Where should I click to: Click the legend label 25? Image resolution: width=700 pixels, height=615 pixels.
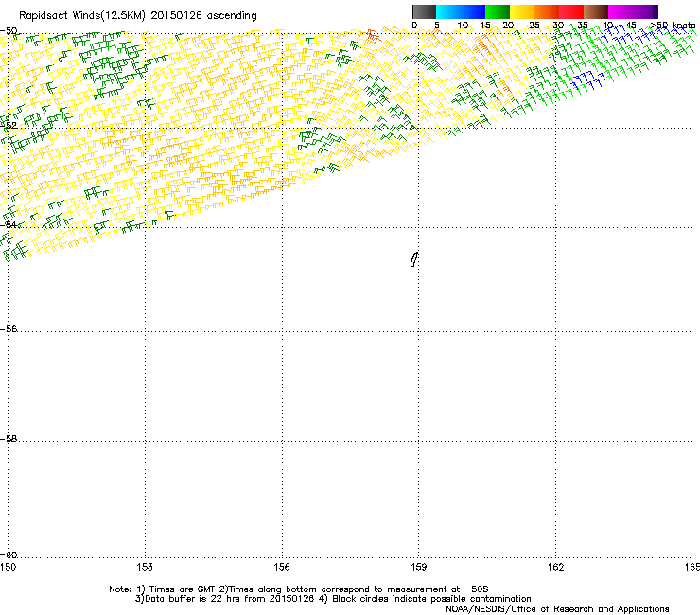534,26
